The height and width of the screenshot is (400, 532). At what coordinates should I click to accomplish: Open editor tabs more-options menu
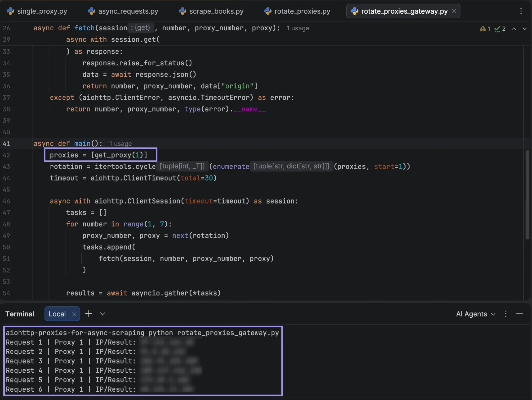pyautogui.click(x=521, y=11)
